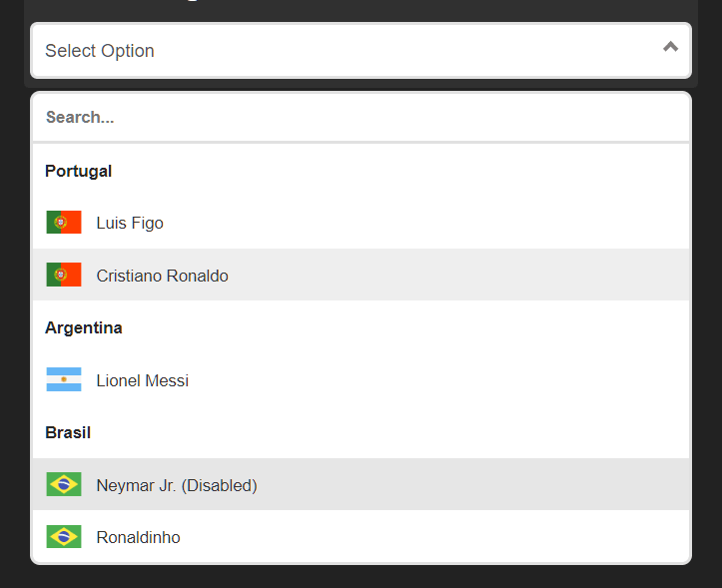Image resolution: width=722 pixels, height=588 pixels.
Task: Click the Brazil flag beside Neymar Jr.
Action: [x=64, y=484]
